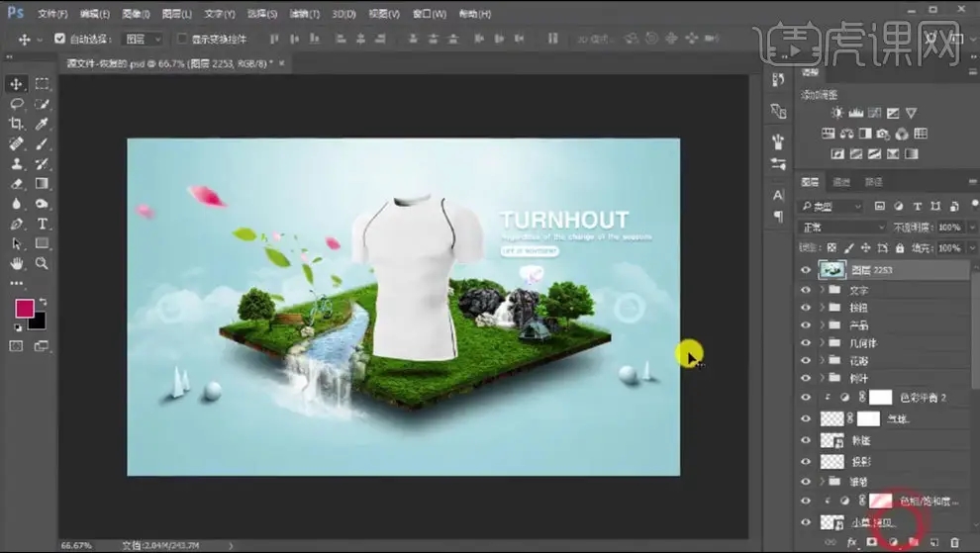Click the Brightness/Contrast adjustment icon

(836, 113)
